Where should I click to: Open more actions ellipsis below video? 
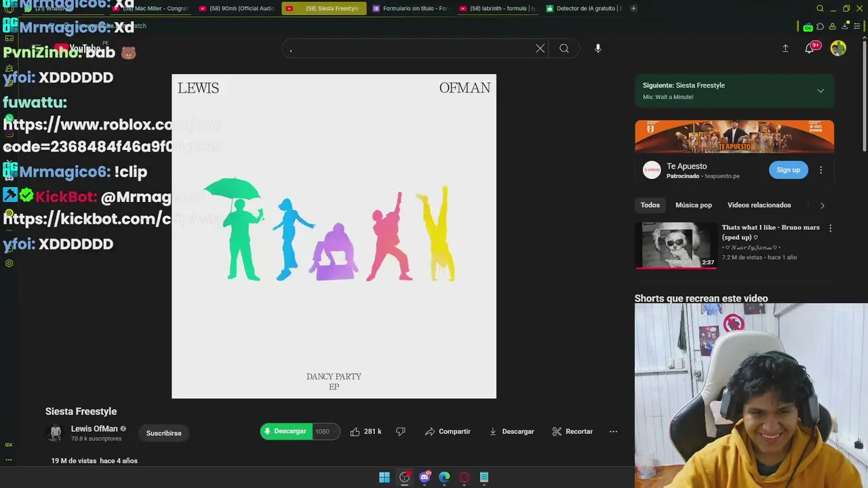tap(613, 432)
